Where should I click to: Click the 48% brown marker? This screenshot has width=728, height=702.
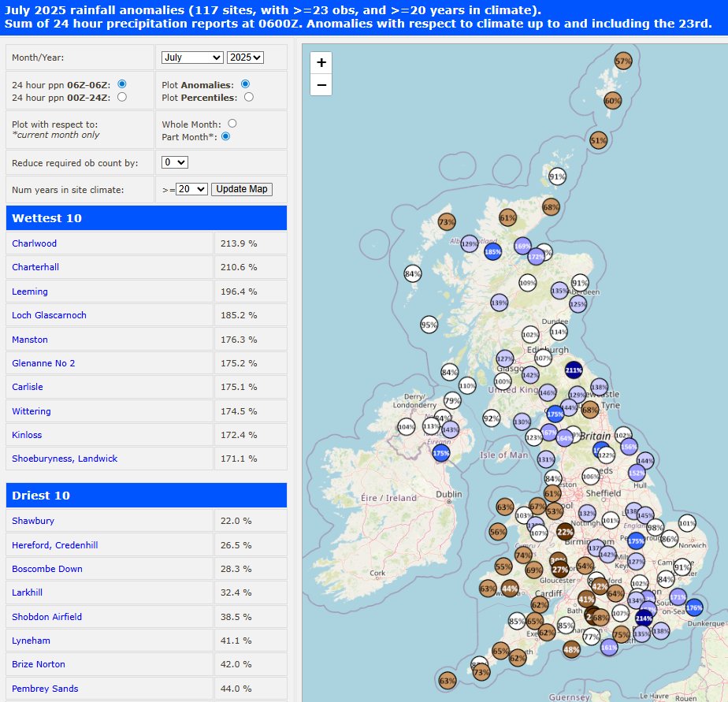click(x=571, y=649)
